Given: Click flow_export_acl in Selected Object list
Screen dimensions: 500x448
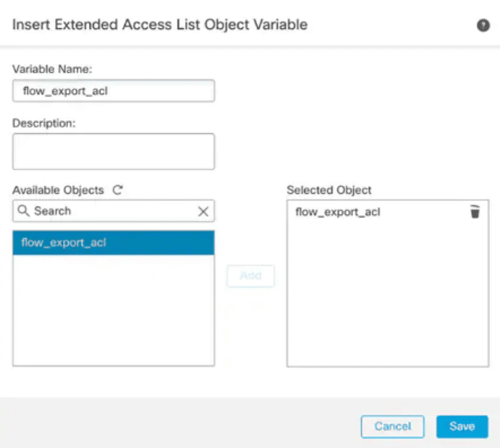Looking at the screenshot, I should [338, 212].
